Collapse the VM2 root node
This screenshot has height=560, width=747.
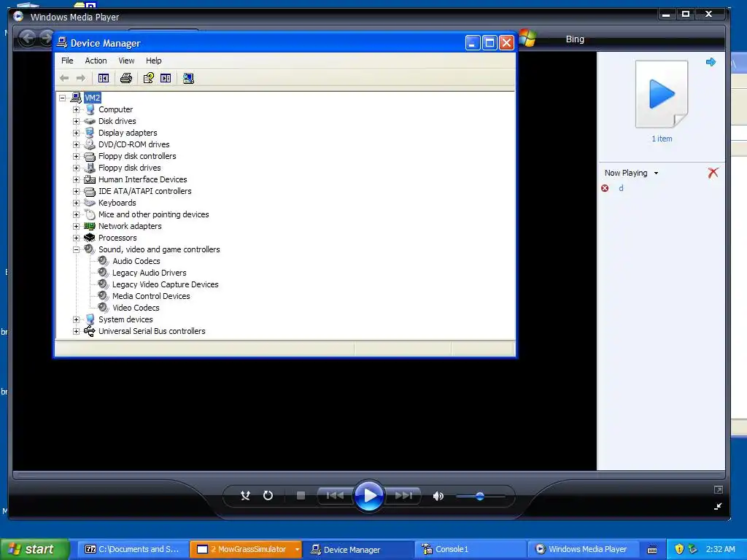point(63,98)
